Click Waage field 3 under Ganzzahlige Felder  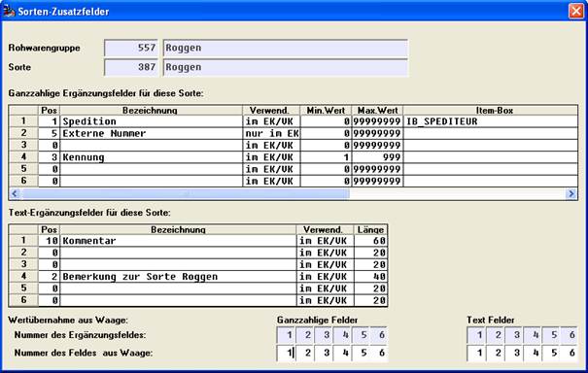coord(324,353)
